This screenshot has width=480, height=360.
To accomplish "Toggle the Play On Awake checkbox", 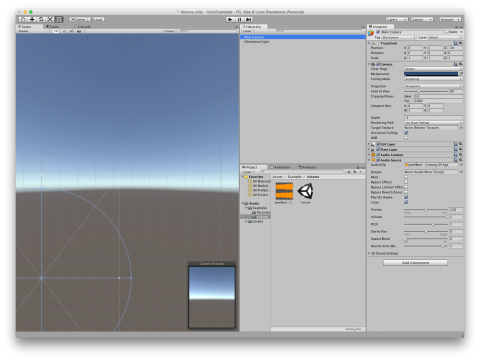I will tap(406, 197).
